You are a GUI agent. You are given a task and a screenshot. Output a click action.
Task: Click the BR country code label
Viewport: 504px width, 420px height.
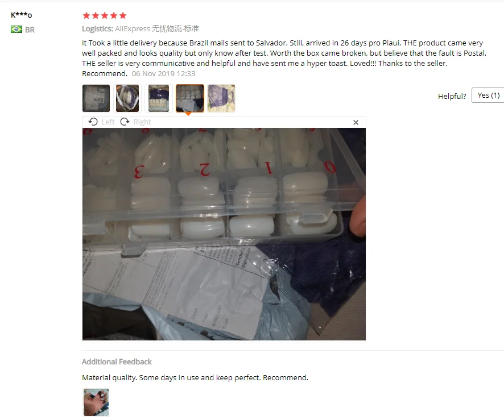[x=30, y=30]
